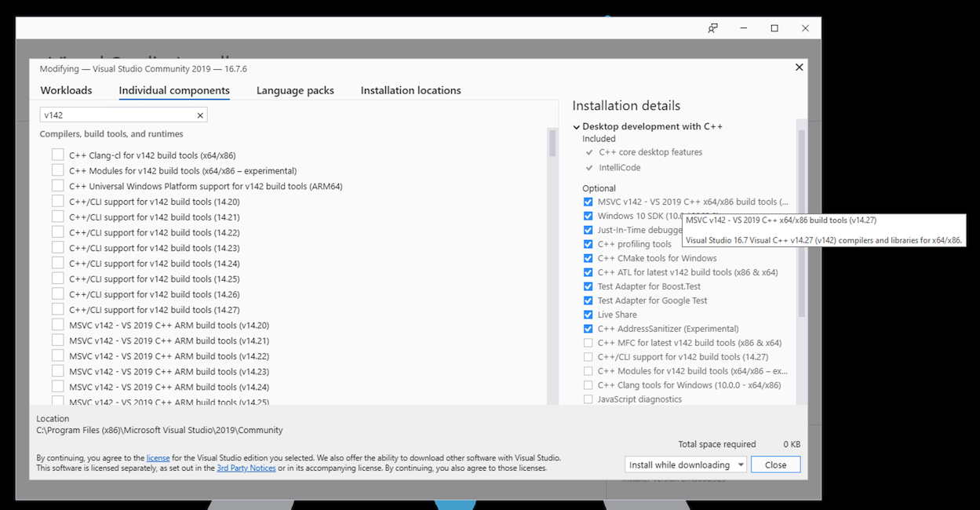
Task: Open the 3rd Party Notices link
Action: tap(246, 468)
